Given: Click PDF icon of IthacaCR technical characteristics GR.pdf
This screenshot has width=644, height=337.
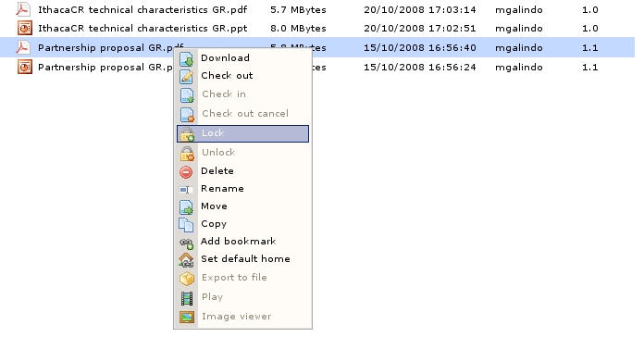Looking at the screenshot, I should click(23, 9).
